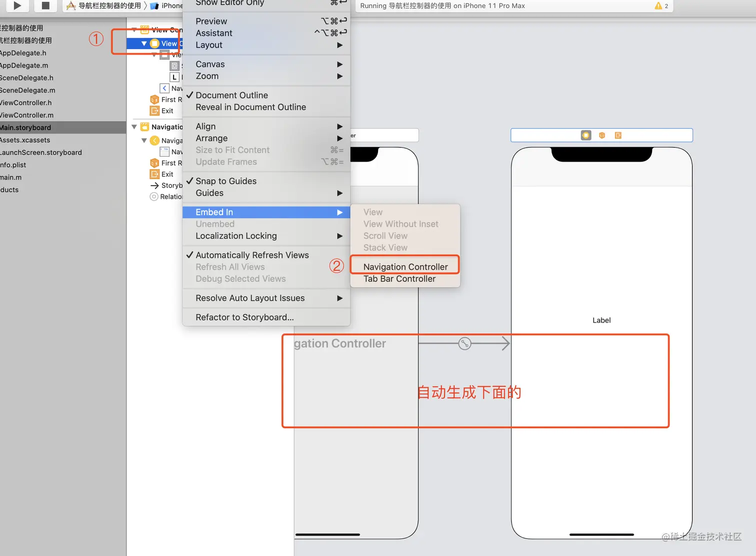
Task: Run the project with the play button
Action: [x=17, y=6]
